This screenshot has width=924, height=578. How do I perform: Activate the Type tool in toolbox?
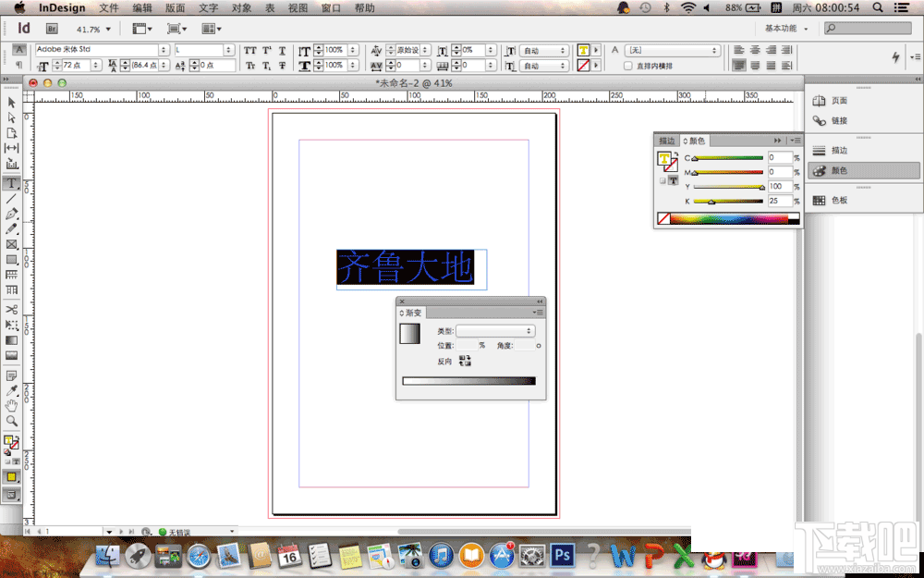click(x=11, y=183)
